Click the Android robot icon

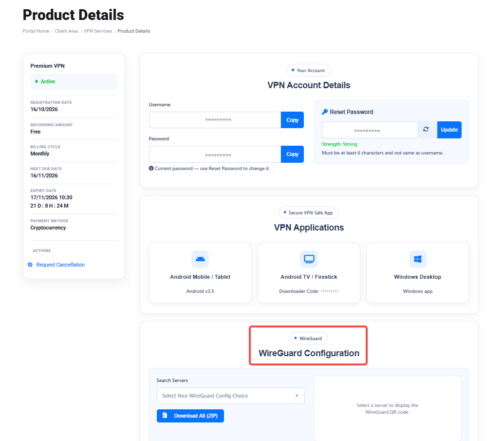coord(200,259)
